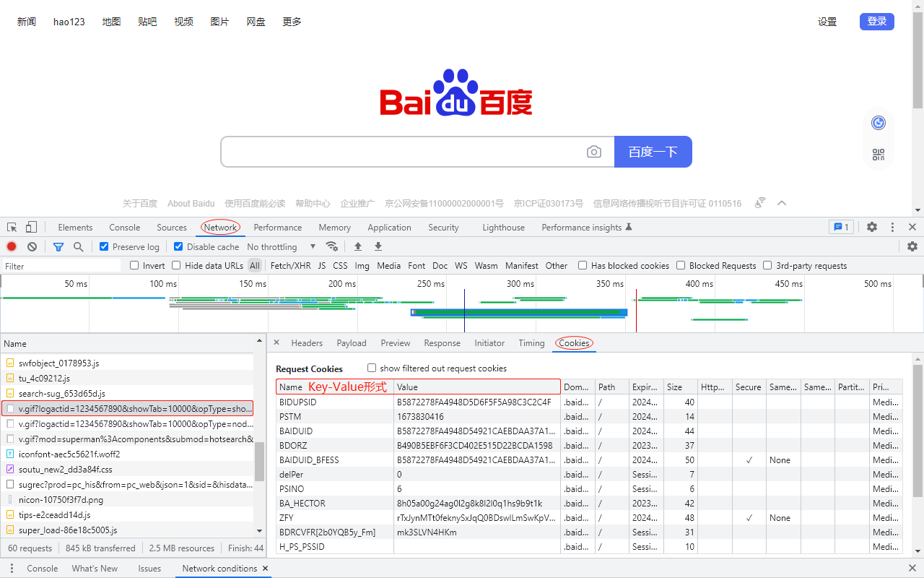Viewport: 924px width, 578px height.
Task: Open the No throttling dropdown
Action: (x=282, y=246)
